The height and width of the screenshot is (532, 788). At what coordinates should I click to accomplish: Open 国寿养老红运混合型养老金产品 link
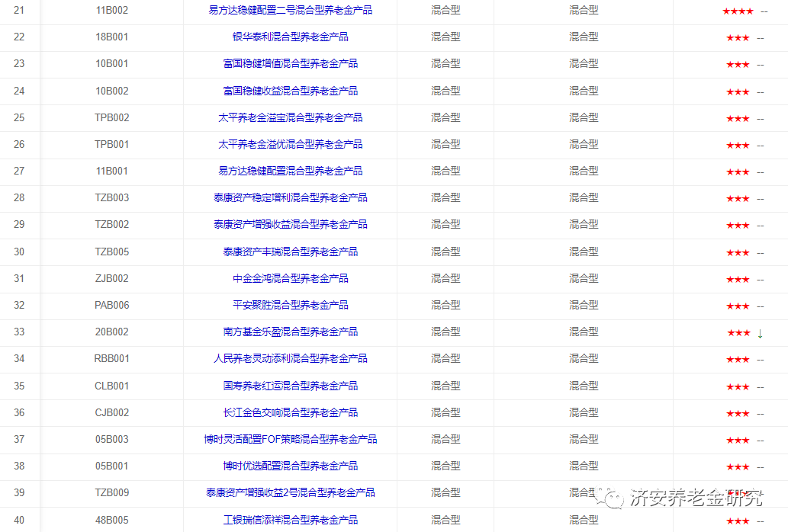(290, 386)
